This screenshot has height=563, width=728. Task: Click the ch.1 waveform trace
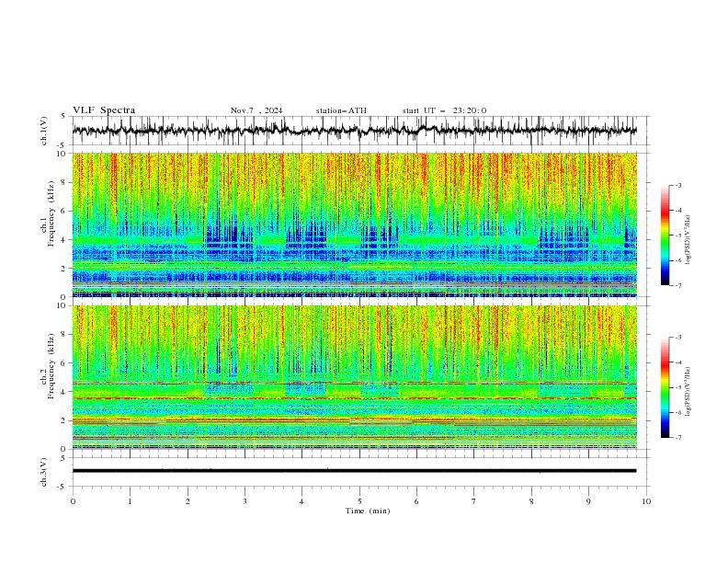[354, 131]
